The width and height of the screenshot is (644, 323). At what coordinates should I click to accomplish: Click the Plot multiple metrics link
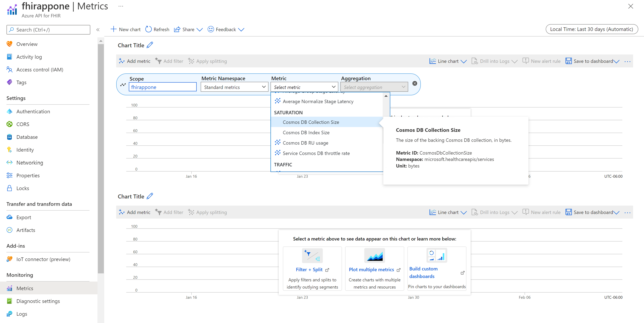372,269
